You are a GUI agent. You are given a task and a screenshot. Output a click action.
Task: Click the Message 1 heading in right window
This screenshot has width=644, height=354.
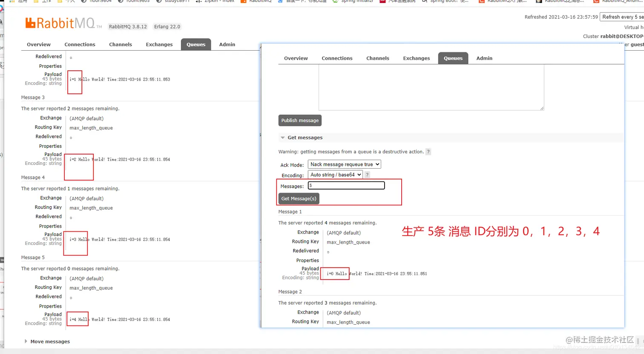point(290,212)
